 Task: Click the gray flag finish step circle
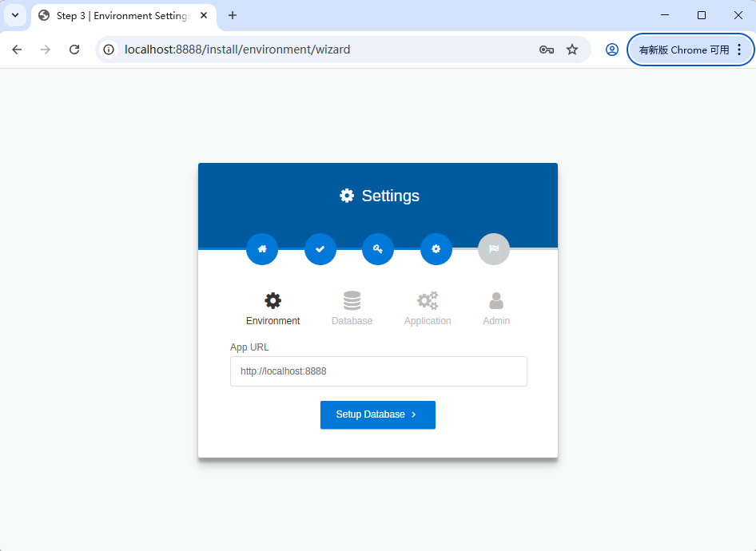(494, 249)
